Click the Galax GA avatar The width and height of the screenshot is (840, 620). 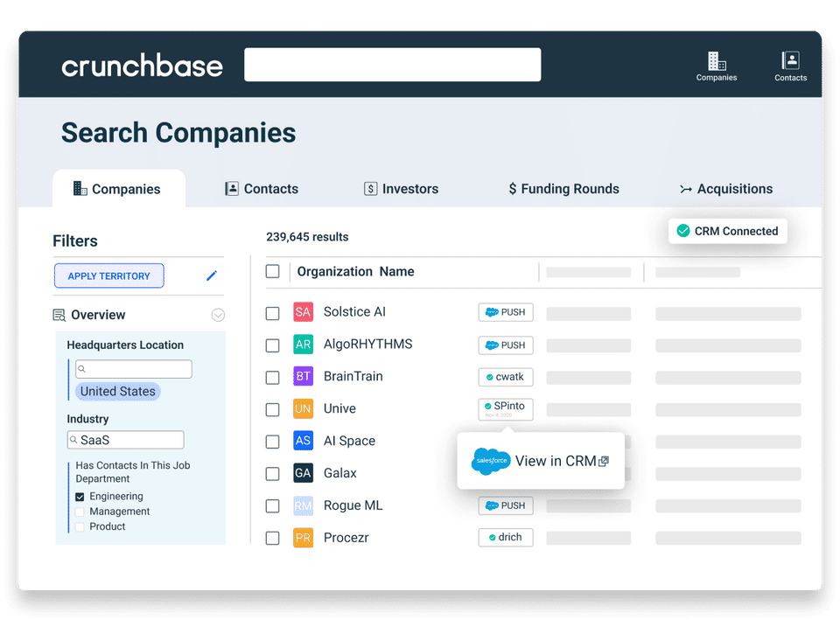[x=303, y=473]
